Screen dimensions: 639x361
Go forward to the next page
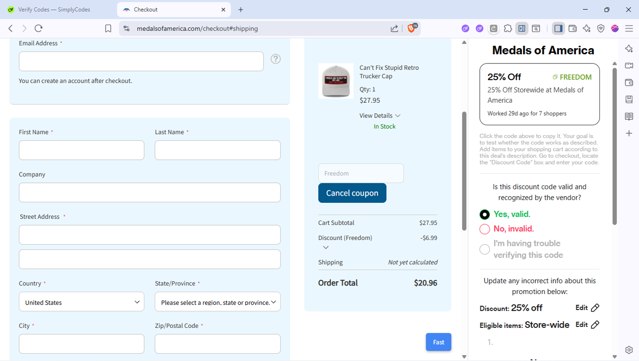coord(24,29)
